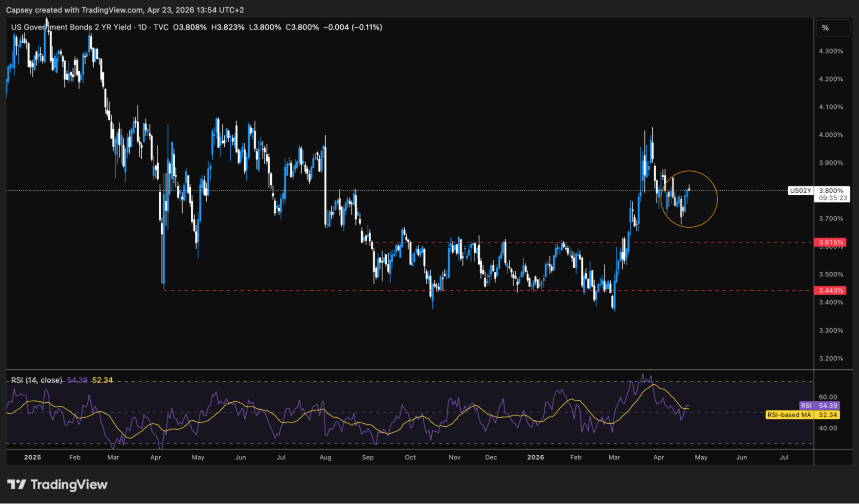Open the RSI (14, close) indicator legend

(37, 380)
